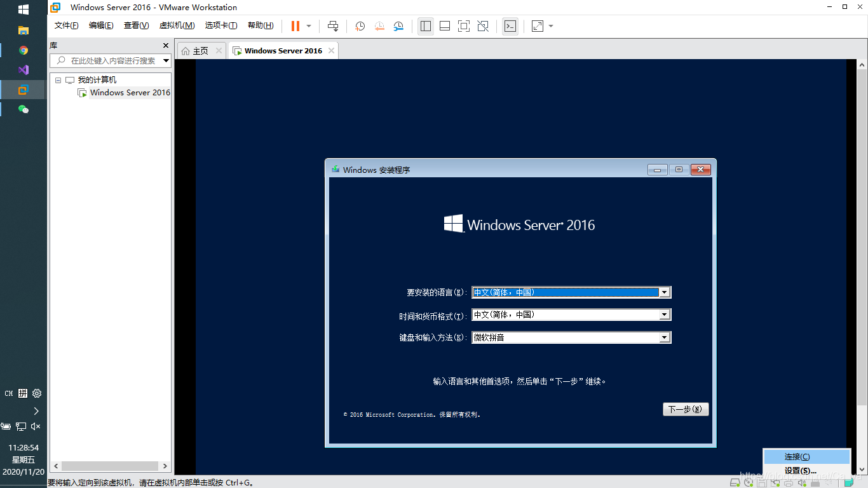Open the 帮助(H) menu

(x=261, y=25)
